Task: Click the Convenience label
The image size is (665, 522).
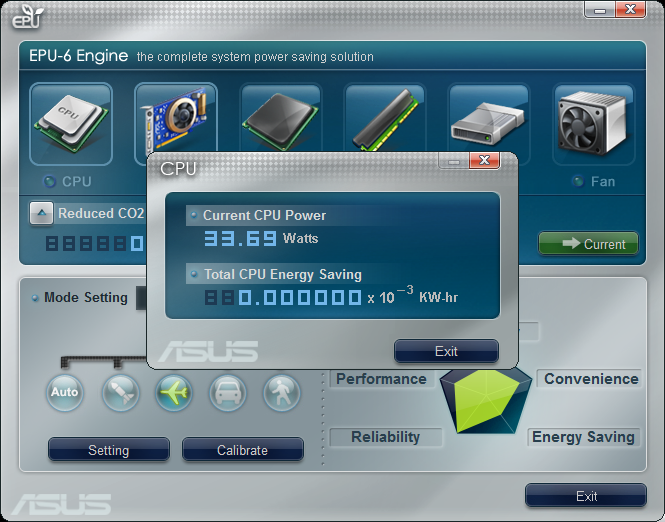Action: click(591, 379)
